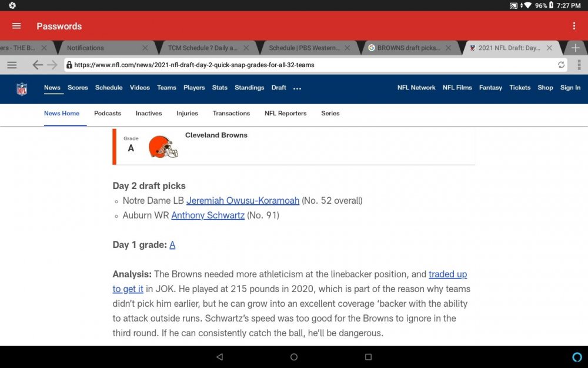
Task: Open the browser toolbar overflow menu
Action: point(579,65)
